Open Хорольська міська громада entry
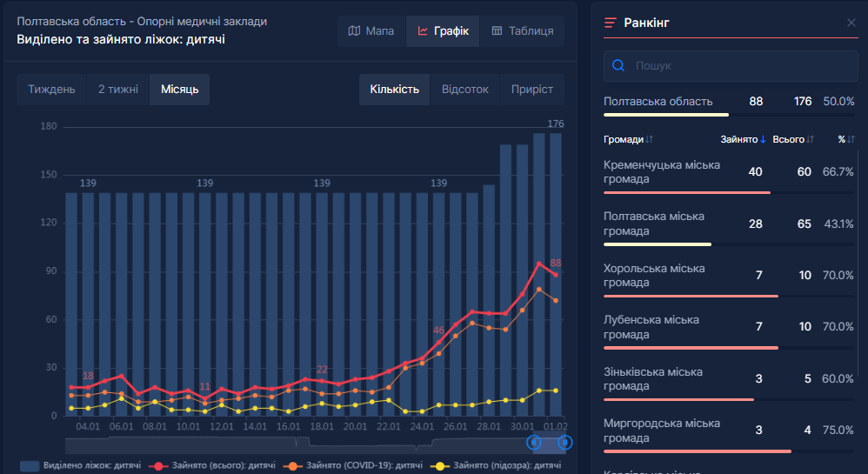The height and width of the screenshot is (474, 868). pyautogui.click(x=729, y=278)
